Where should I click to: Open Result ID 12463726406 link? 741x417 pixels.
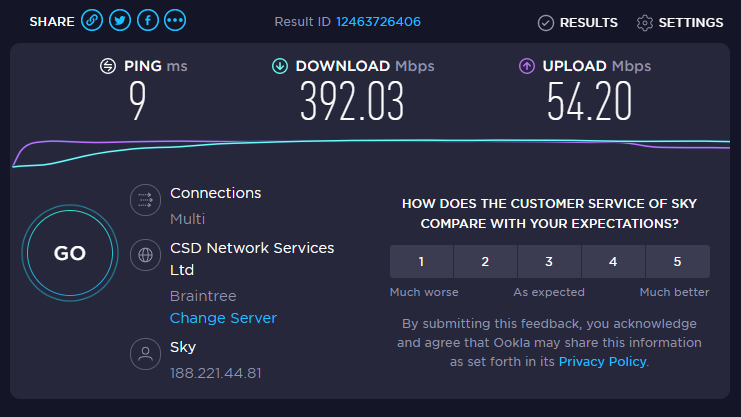pos(378,21)
